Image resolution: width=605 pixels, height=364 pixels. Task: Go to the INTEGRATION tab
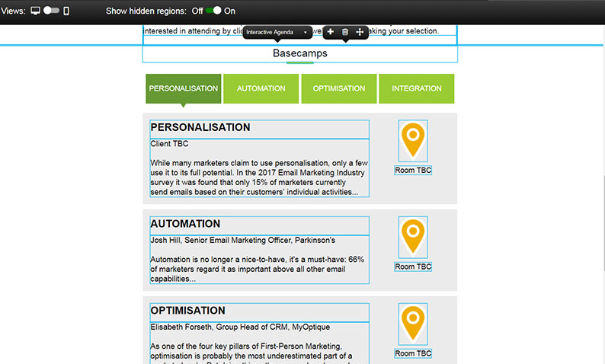click(417, 88)
